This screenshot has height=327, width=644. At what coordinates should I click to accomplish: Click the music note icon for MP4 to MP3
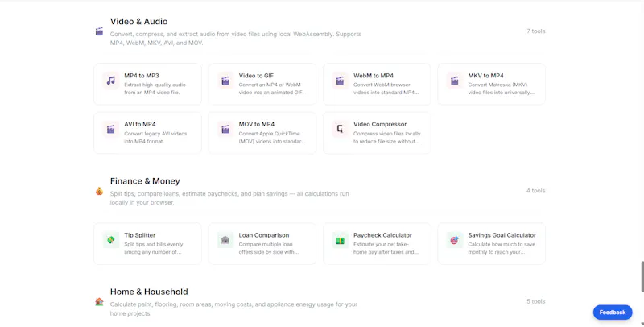click(111, 81)
